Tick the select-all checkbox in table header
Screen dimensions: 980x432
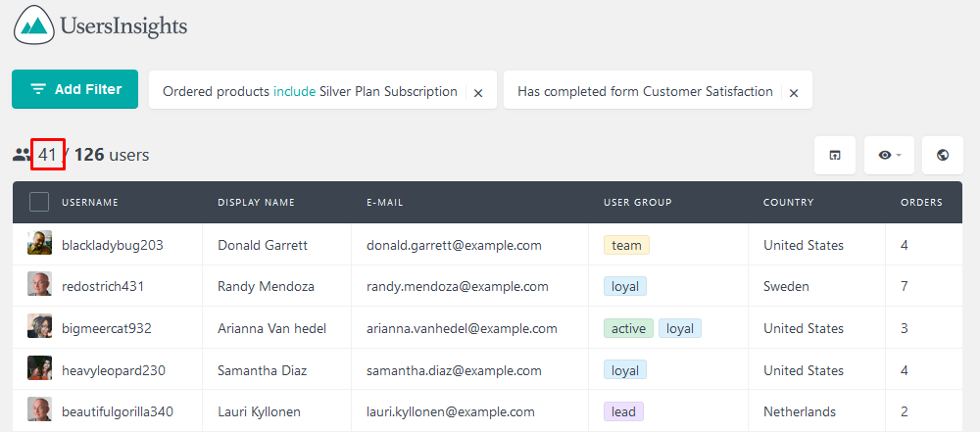(x=39, y=202)
